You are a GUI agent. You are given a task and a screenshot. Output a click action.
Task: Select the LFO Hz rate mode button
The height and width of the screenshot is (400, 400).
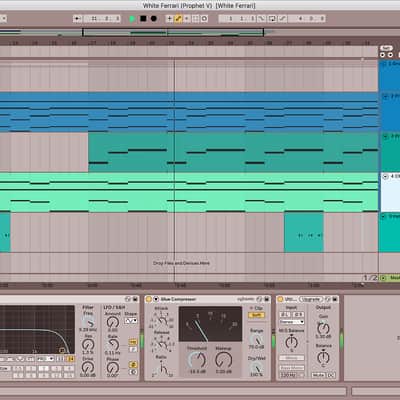pyautogui.click(x=133, y=342)
